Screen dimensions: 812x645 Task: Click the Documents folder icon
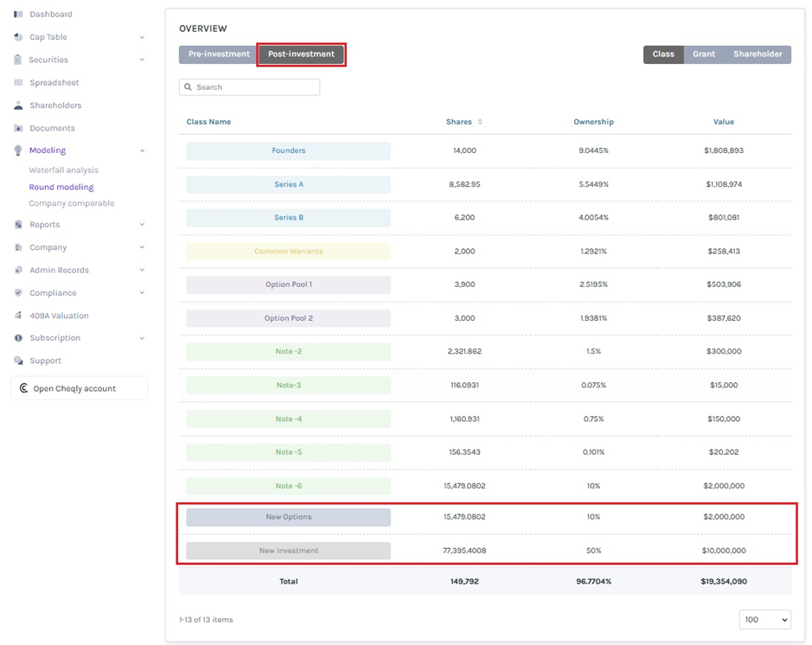pyautogui.click(x=19, y=128)
